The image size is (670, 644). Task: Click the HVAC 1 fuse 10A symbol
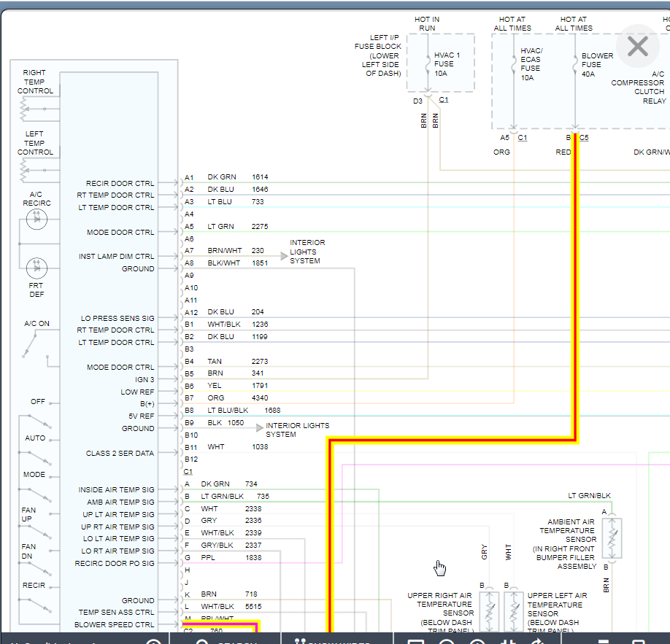pos(427,64)
